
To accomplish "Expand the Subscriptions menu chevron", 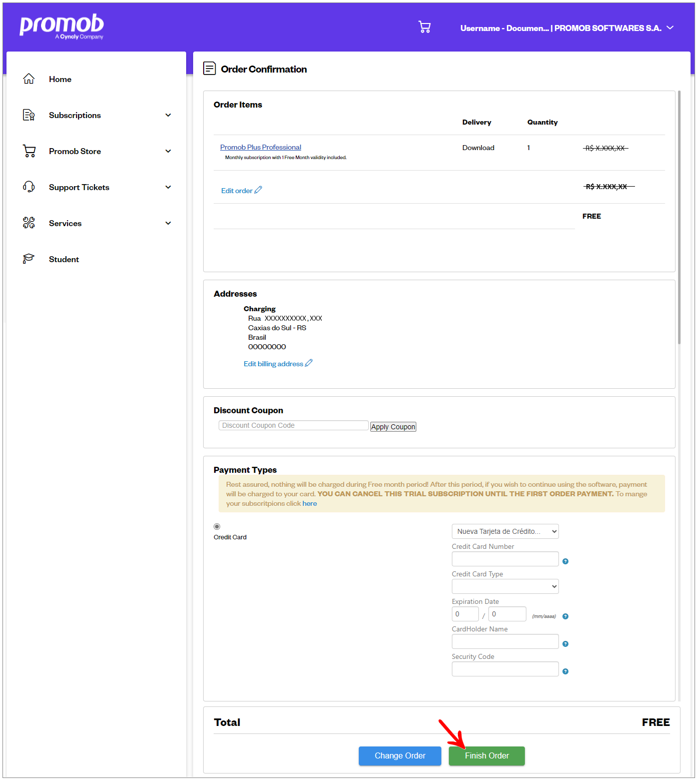I will [168, 115].
